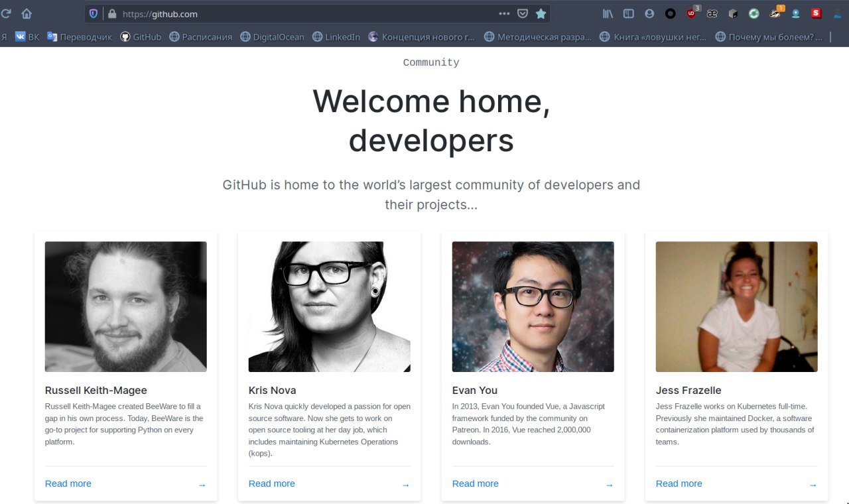Go to the browser home page icon
Image resolution: width=849 pixels, height=504 pixels.
(x=27, y=13)
